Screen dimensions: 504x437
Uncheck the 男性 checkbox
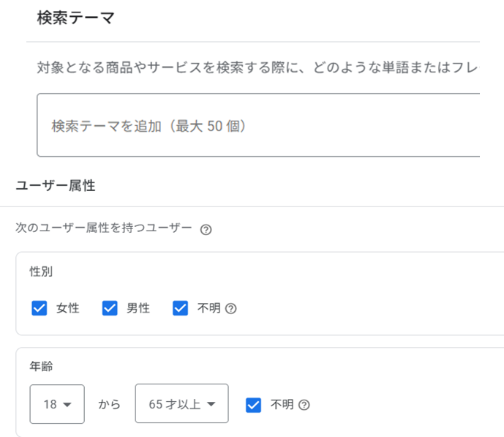110,308
